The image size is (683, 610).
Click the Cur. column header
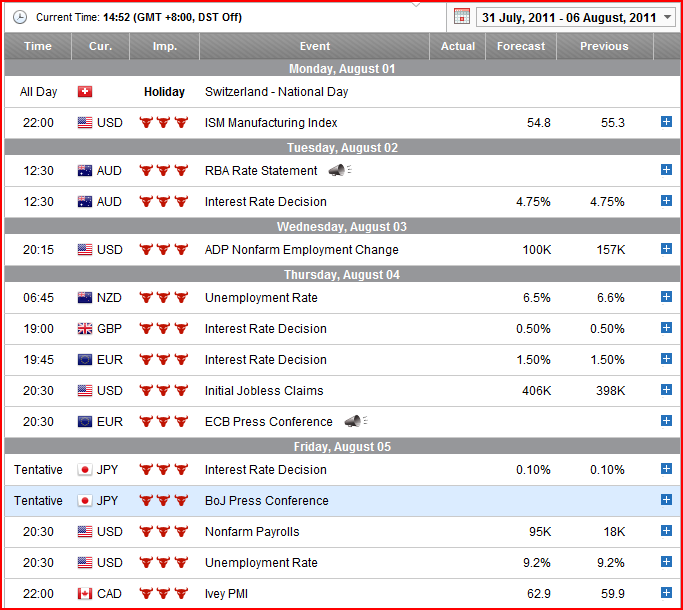101,46
